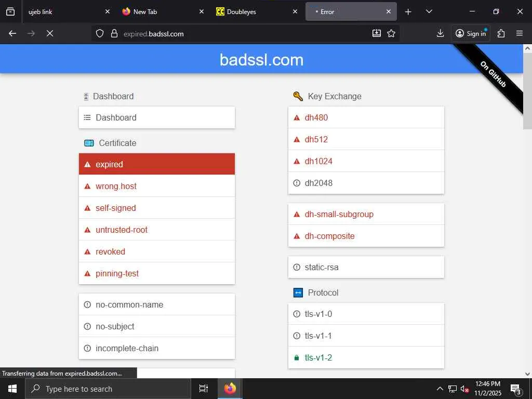Stop loading the page
Screen dimensions: 532x399
(x=50, y=33)
